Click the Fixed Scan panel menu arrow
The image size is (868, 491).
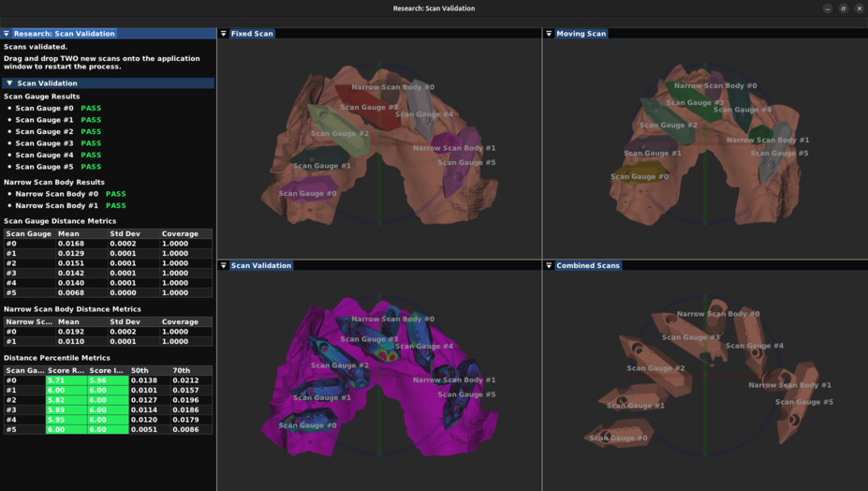click(x=224, y=34)
